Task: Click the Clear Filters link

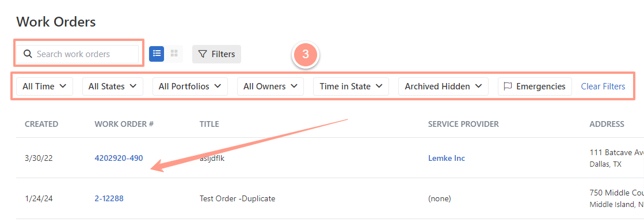Action: point(603,86)
